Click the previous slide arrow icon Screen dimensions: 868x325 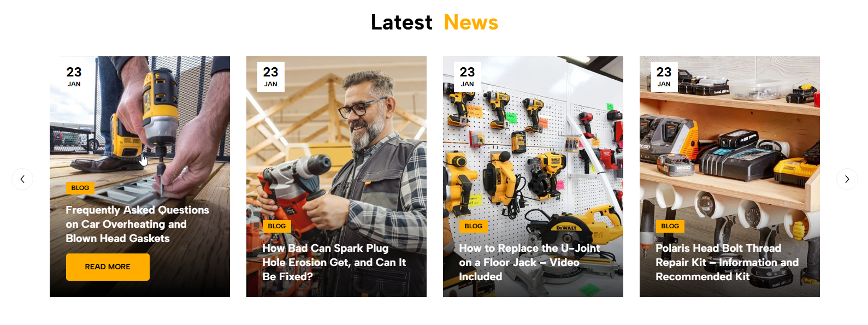[x=22, y=179]
